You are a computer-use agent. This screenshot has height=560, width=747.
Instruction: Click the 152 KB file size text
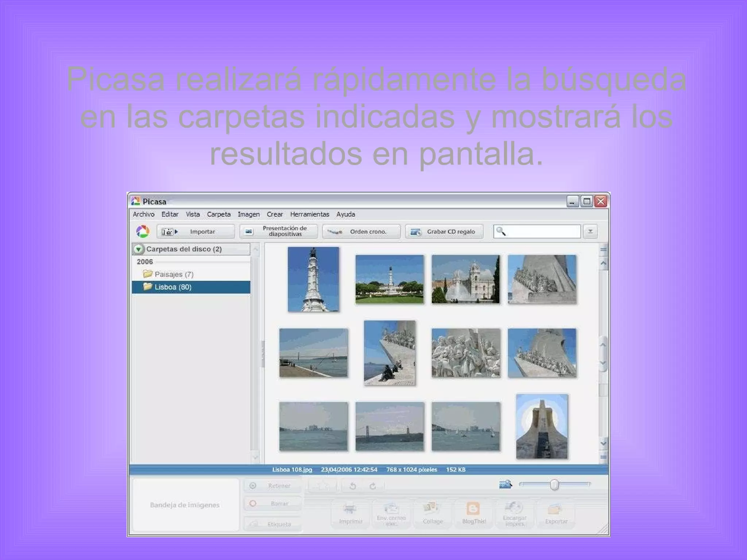point(456,470)
